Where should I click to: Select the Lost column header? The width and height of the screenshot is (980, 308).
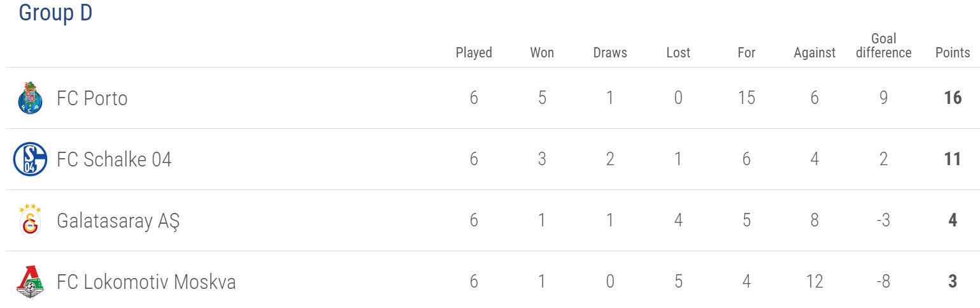[x=678, y=52]
